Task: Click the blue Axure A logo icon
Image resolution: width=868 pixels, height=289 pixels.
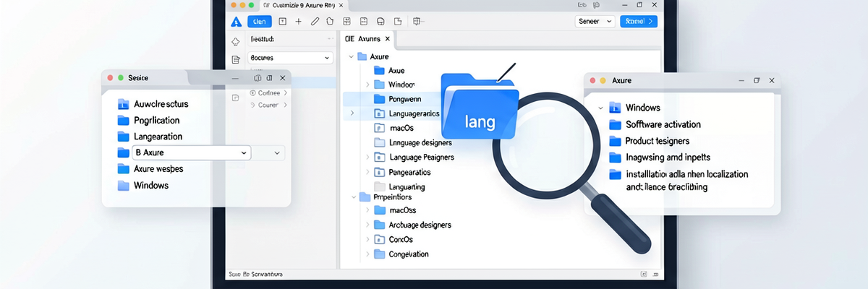Action: click(x=235, y=22)
